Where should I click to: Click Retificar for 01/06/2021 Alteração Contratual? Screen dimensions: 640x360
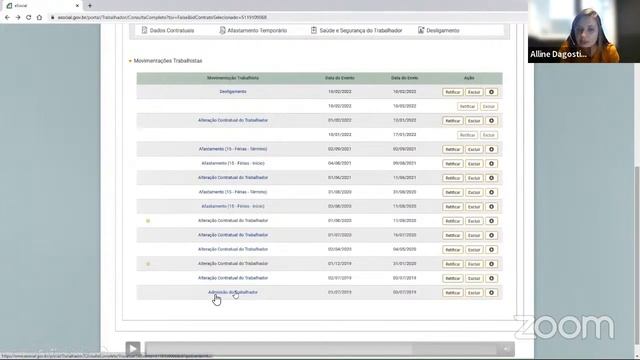(x=453, y=178)
